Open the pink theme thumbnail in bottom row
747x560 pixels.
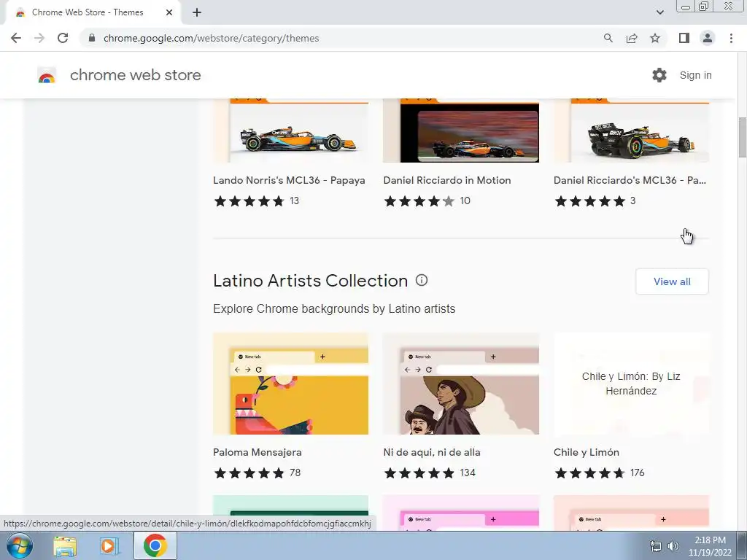(461, 513)
